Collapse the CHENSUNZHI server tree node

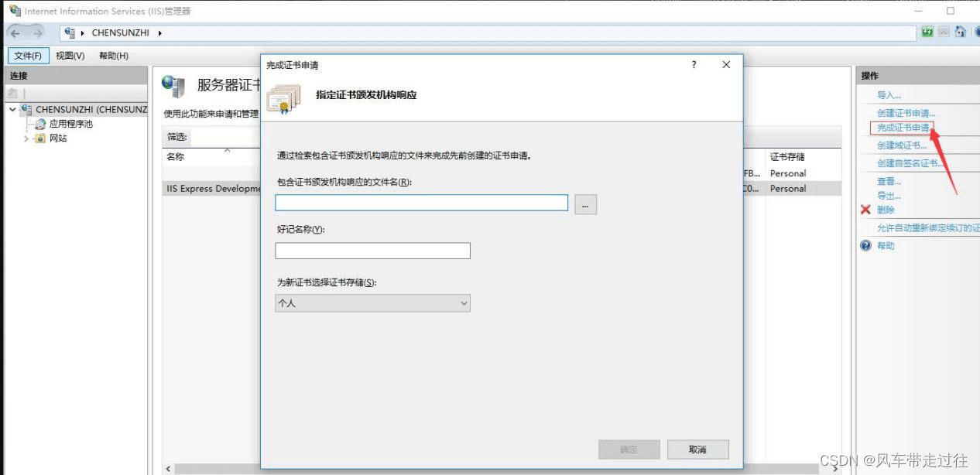(x=12, y=110)
